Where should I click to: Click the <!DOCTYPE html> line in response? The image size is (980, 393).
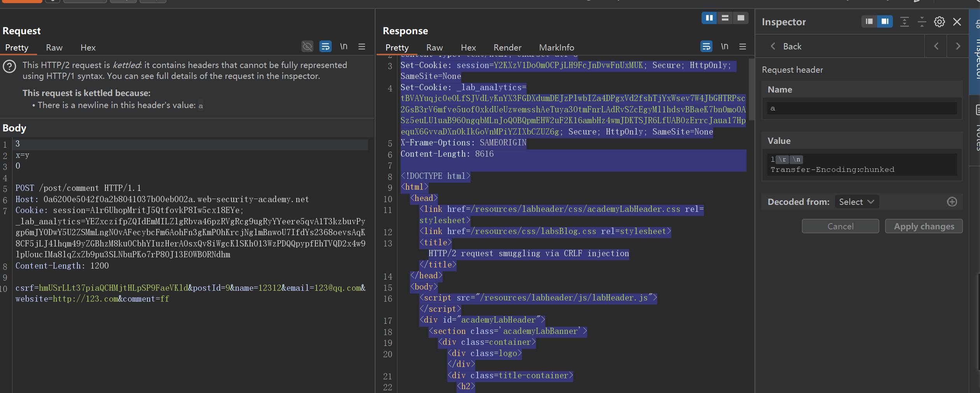tap(436, 176)
